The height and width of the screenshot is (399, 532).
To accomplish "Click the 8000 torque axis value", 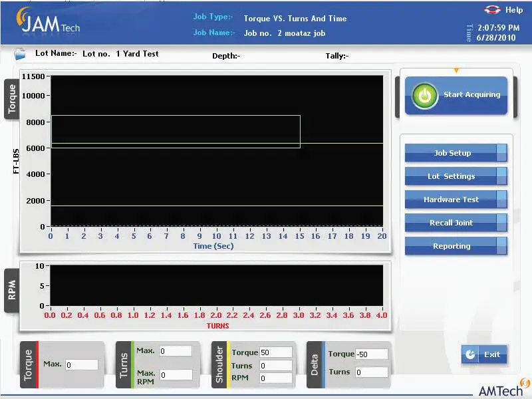I will point(36,122).
